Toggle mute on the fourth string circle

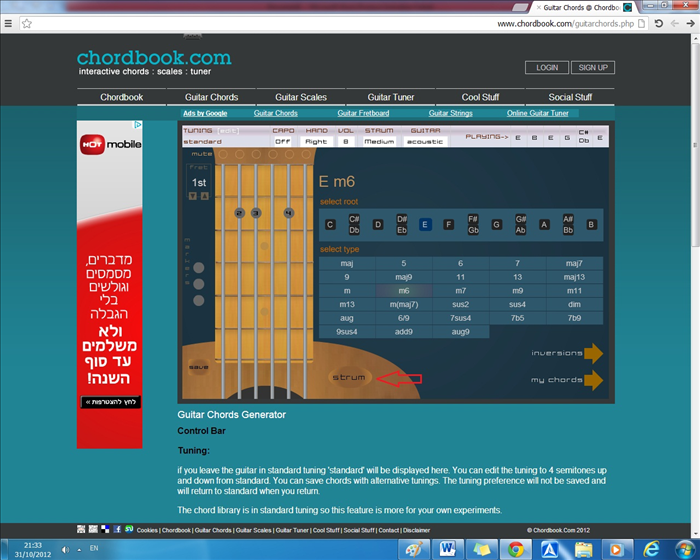273,155
